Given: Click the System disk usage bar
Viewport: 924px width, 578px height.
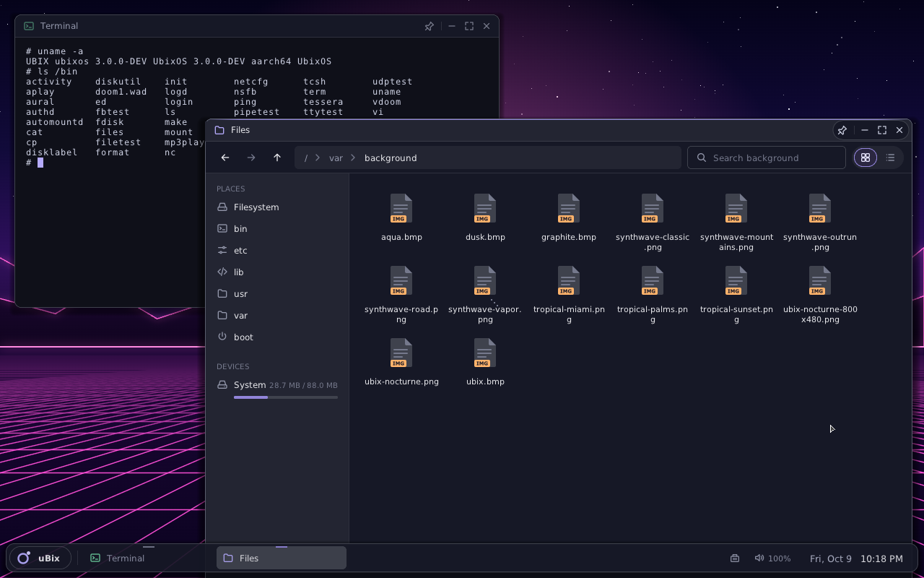Looking at the screenshot, I should 286,397.
